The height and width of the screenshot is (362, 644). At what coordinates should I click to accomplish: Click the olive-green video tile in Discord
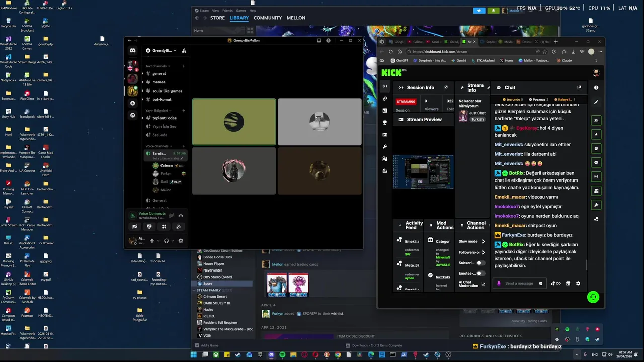pyautogui.click(x=234, y=122)
